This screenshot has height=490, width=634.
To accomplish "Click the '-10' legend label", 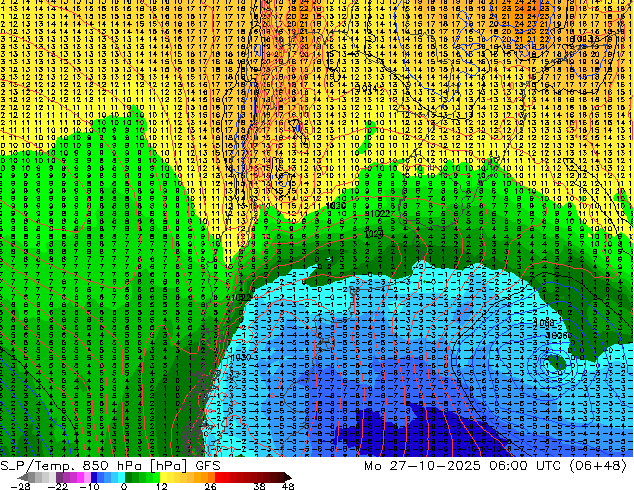I will click(89, 486).
